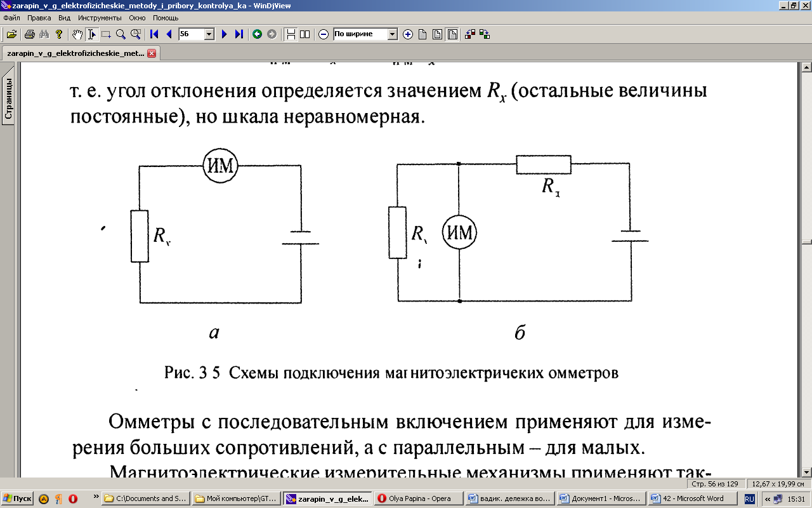Click the orange A quick launch icon
The image size is (812, 508).
pos(44,498)
